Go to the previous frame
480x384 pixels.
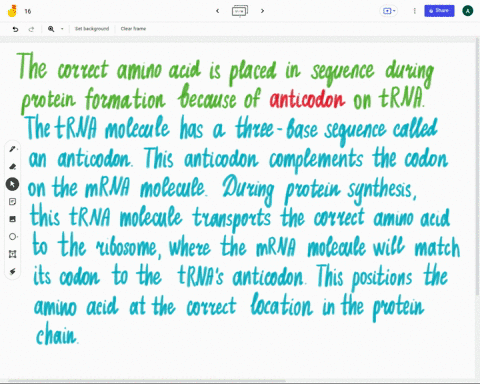[x=218, y=11]
